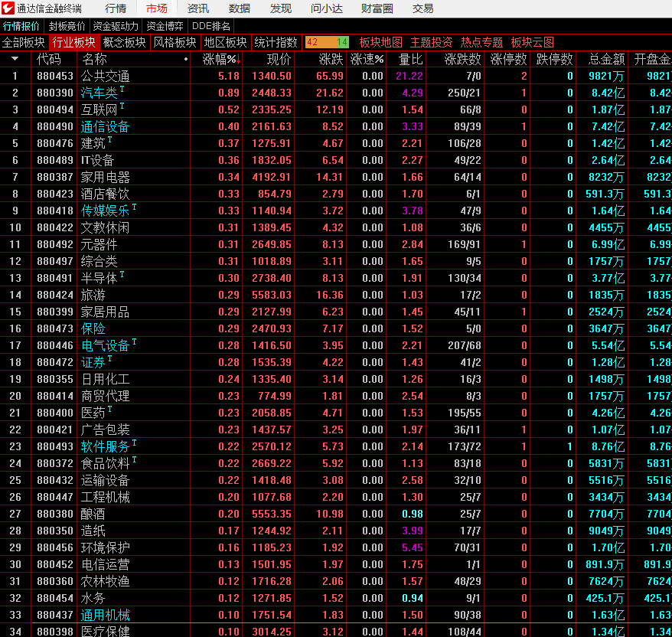Select the 软件服务 sector name
The width and height of the screenshot is (672, 637).
105,446
